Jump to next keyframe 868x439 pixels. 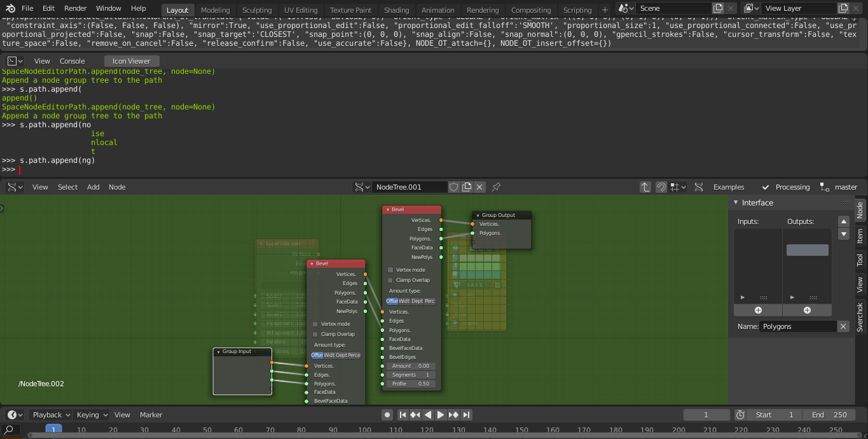click(x=453, y=415)
